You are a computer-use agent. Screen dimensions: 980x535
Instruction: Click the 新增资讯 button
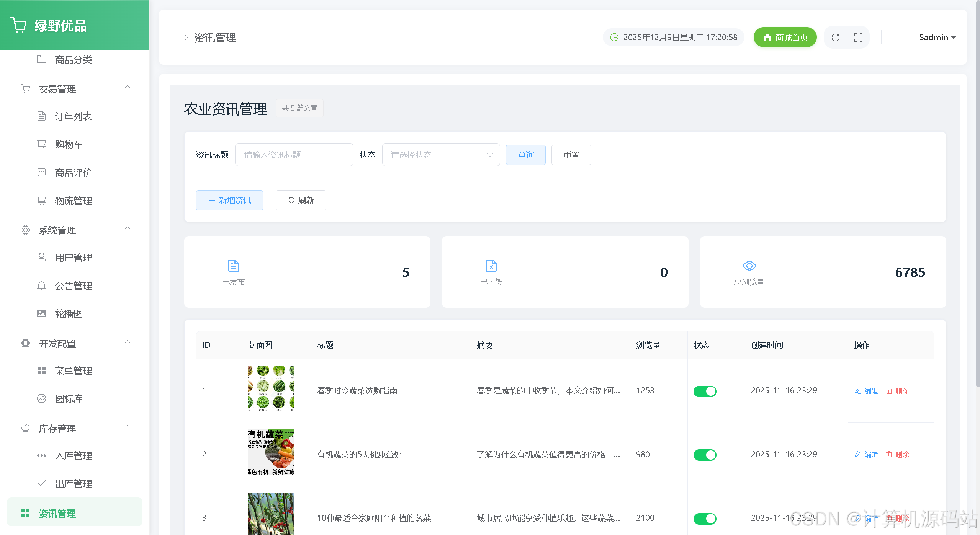[229, 201]
